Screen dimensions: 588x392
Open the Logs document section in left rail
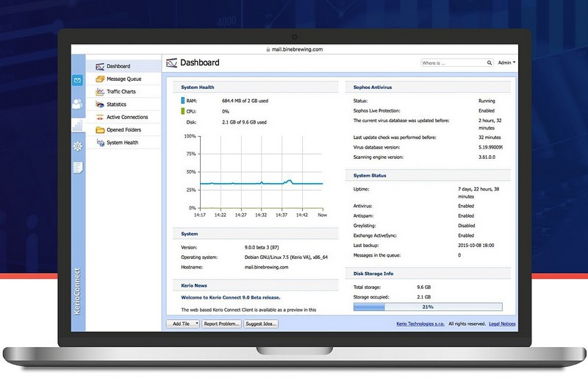click(78, 168)
